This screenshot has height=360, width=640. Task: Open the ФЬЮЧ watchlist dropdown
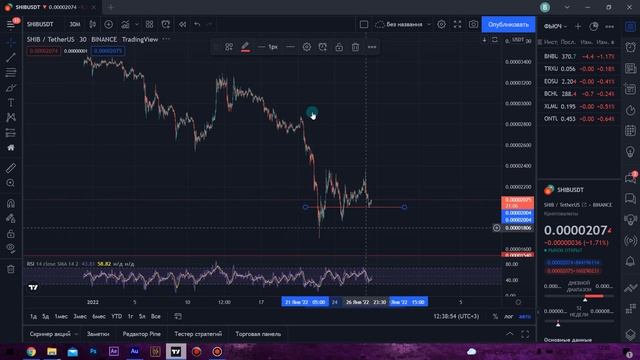pos(556,27)
